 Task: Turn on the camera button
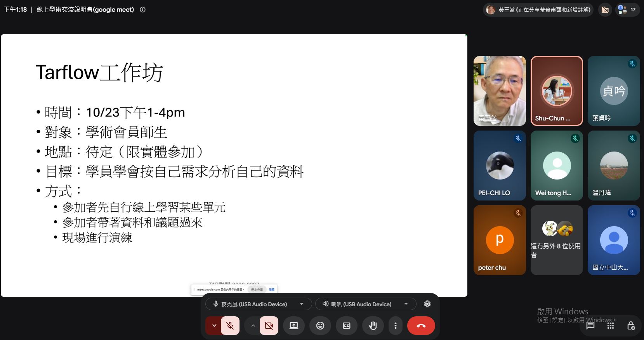(x=269, y=326)
